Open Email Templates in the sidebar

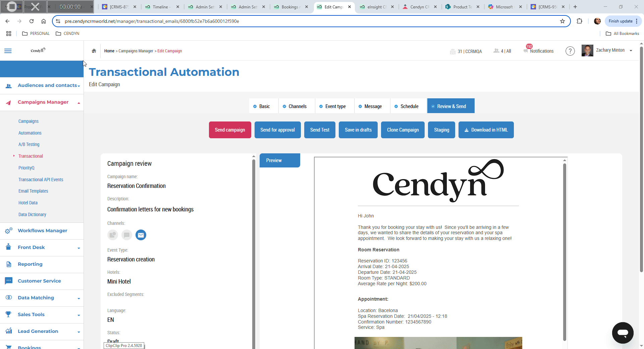click(x=33, y=191)
